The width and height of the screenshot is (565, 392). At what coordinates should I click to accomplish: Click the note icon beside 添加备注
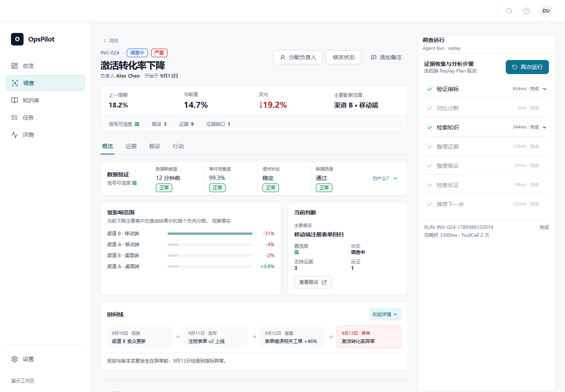click(x=374, y=57)
